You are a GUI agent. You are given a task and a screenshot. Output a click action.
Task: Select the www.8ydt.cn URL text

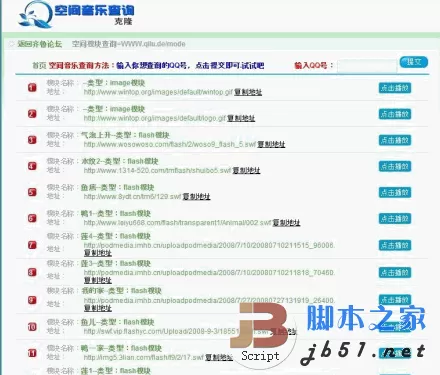click(132, 196)
